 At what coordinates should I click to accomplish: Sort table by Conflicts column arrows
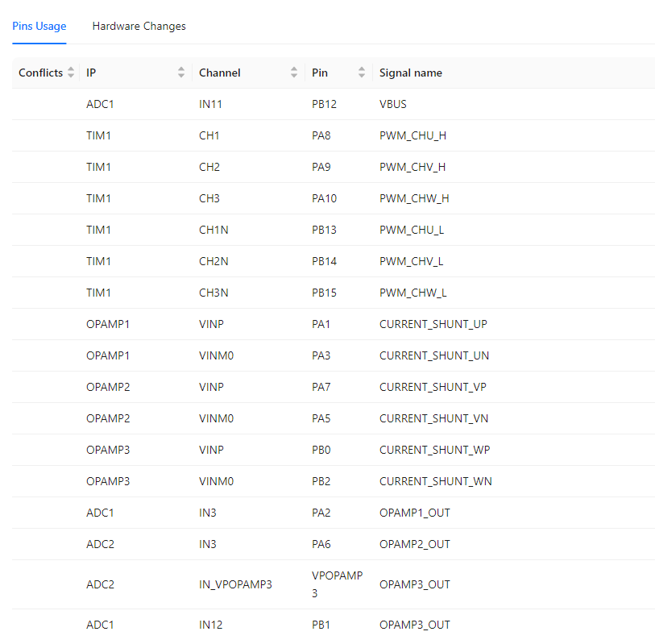(71, 73)
